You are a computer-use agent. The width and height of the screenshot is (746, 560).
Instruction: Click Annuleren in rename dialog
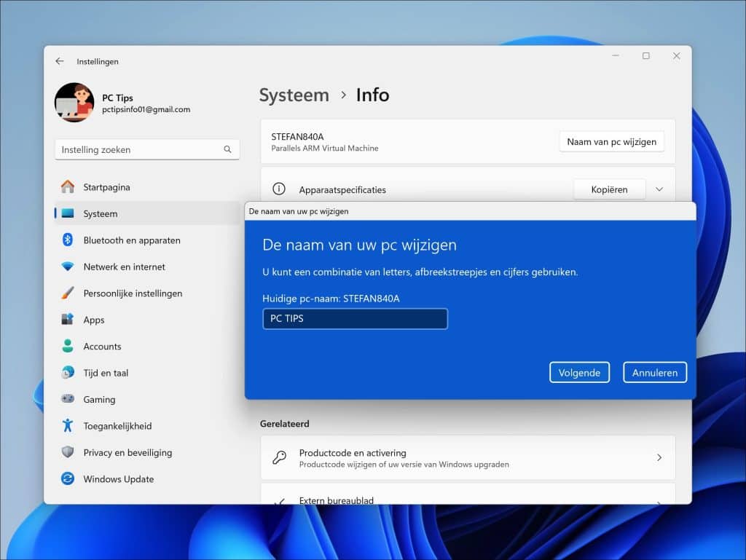(655, 373)
